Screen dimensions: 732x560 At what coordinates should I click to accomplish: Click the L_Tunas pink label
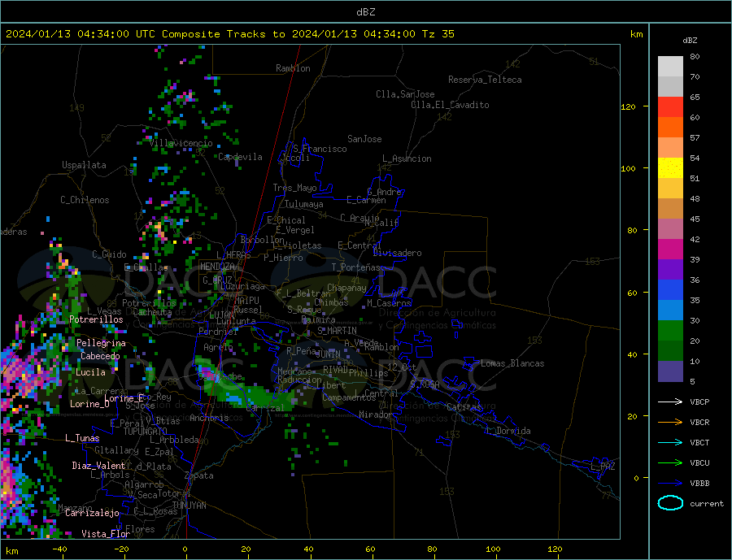tap(82, 438)
